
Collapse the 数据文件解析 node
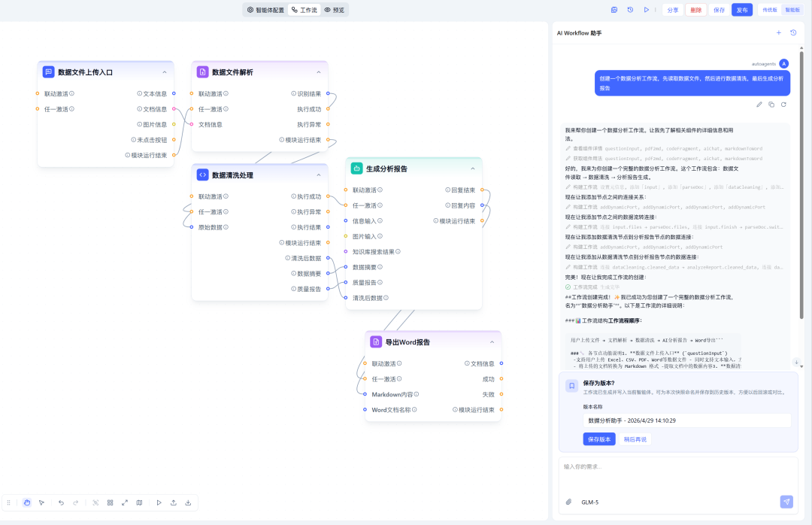pos(319,72)
